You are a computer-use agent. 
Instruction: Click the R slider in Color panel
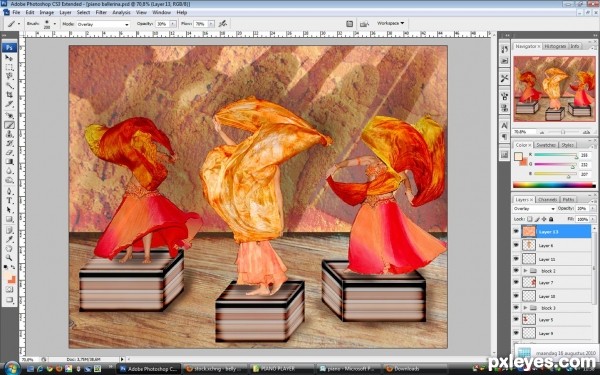click(556, 155)
